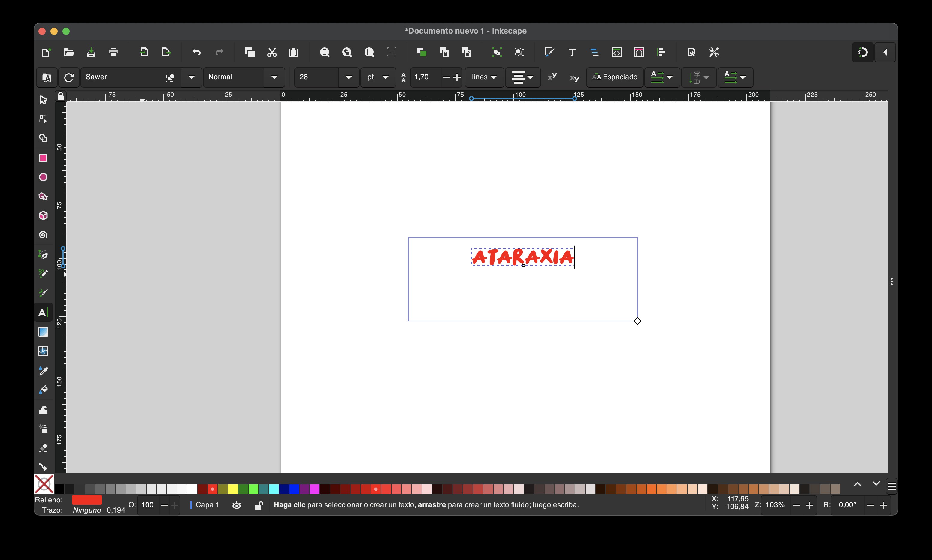The width and height of the screenshot is (932, 560).
Task: Open Document Properties from toolbar
Action: point(691,53)
